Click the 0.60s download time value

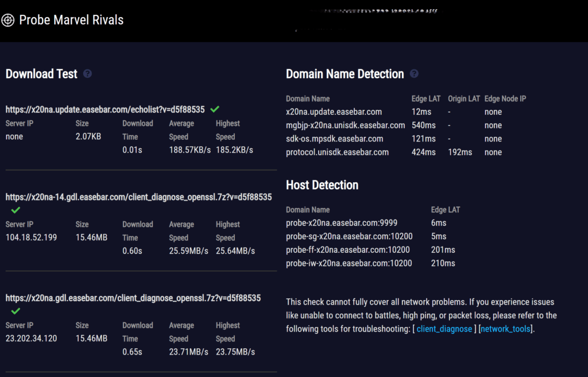pyautogui.click(x=133, y=251)
